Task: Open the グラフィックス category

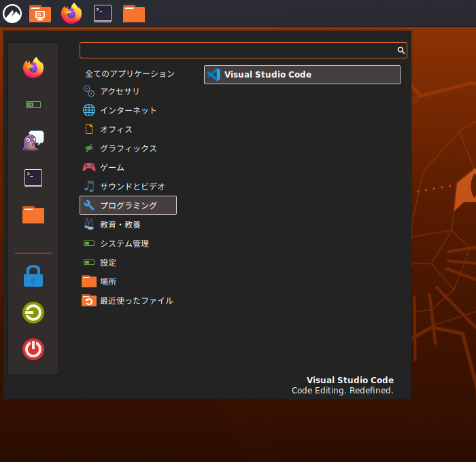Action: 128,148
